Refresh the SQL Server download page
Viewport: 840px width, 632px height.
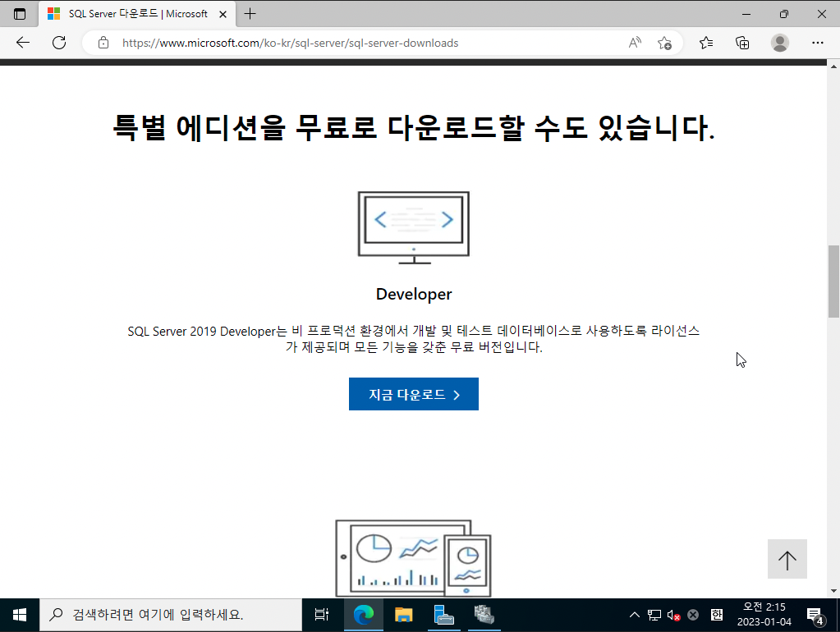tap(59, 43)
